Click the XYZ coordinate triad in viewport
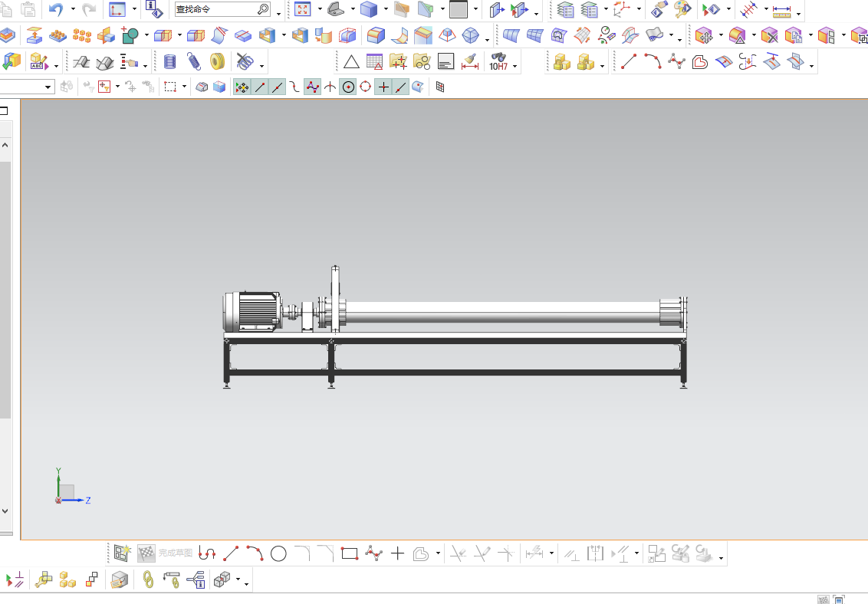Screen dimensions: 868x604 pyautogui.click(x=72, y=487)
